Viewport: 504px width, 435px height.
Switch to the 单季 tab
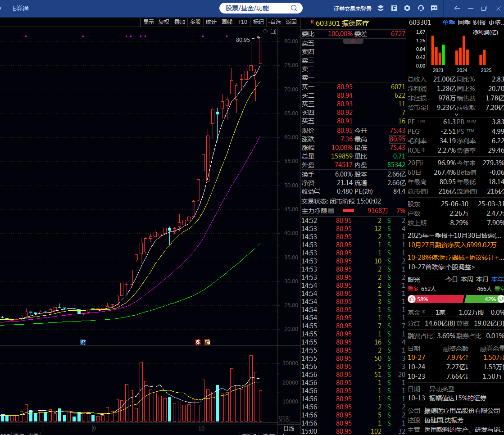449,23
